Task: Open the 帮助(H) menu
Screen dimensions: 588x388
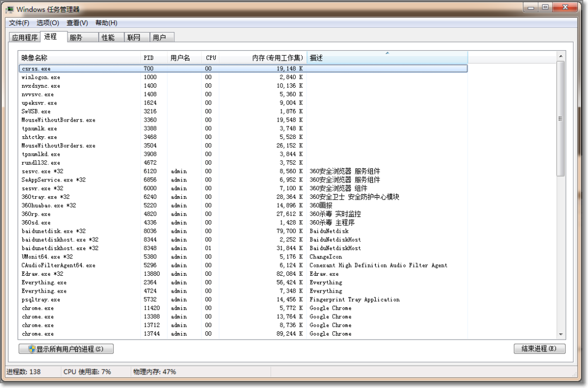Action: point(107,23)
